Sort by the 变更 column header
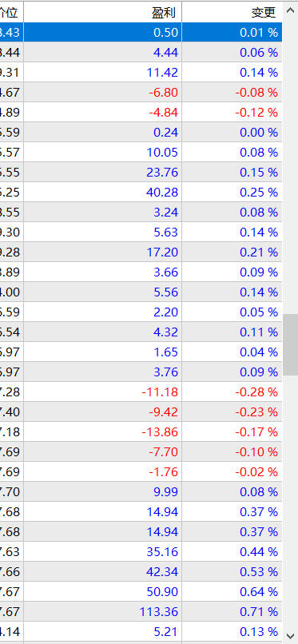Viewport: 298px width, 644px height. pos(232,12)
